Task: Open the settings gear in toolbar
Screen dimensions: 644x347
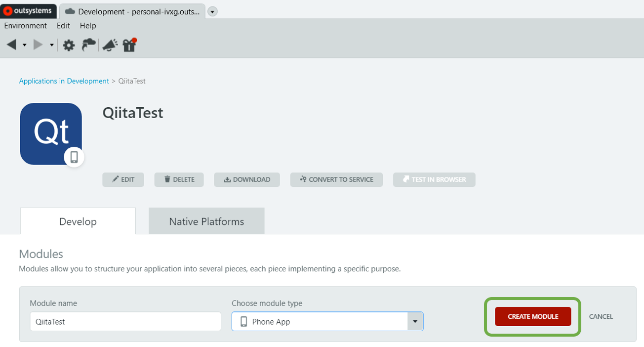Action: coord(69,45)
